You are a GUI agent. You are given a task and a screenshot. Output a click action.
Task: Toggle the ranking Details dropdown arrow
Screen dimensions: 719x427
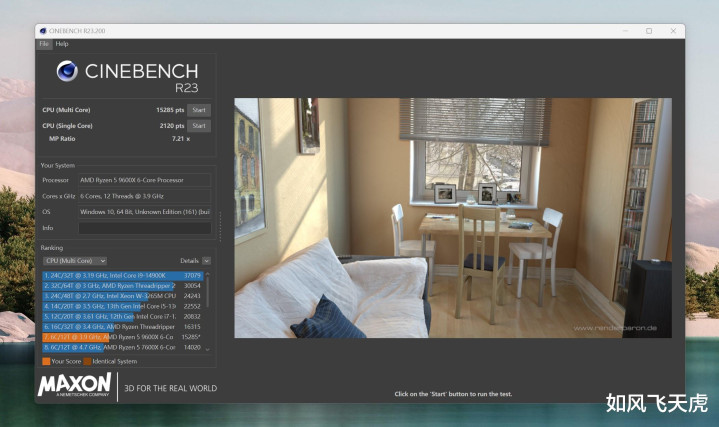tap(207, 261)
